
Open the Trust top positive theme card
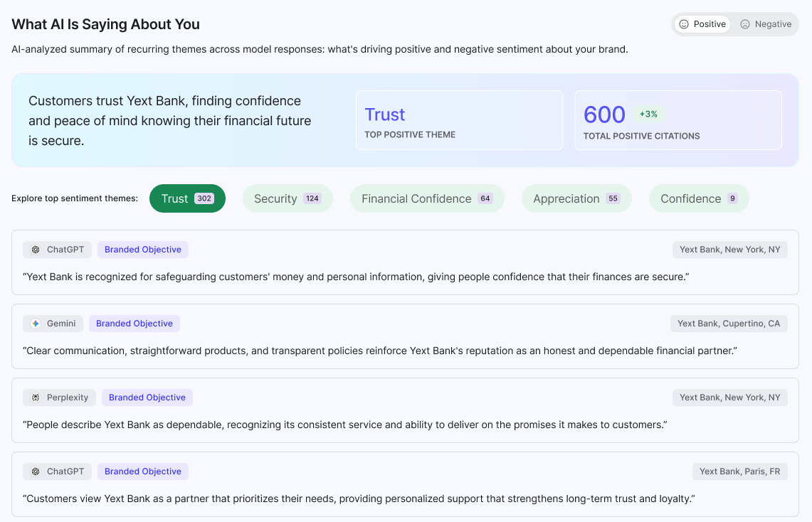tap(459, 120)
